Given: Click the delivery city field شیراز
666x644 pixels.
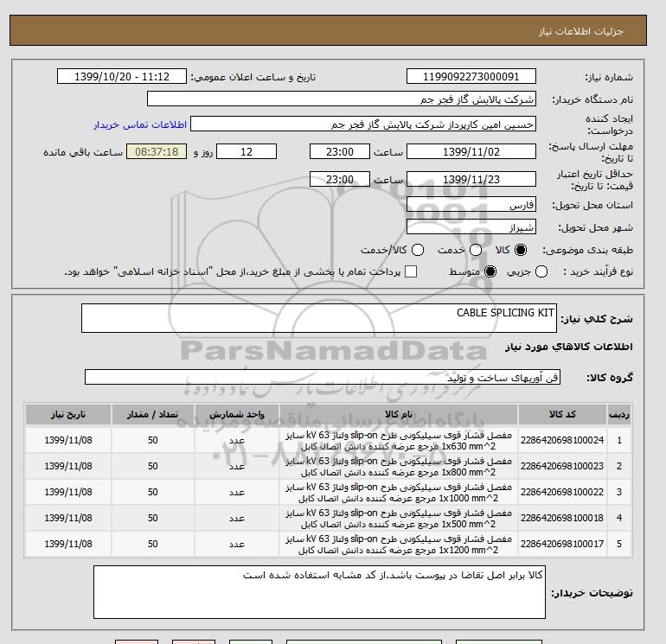Looking at the screenshot, I should (471, 227).
